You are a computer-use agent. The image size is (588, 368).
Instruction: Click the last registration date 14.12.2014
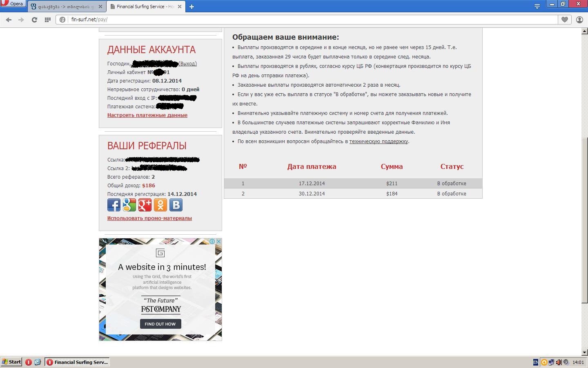coord(182,194)
